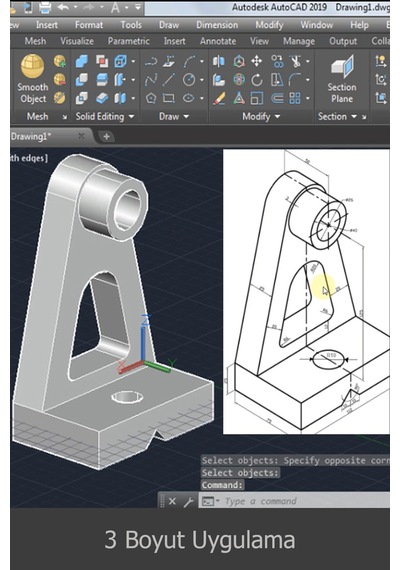The width and height of the screenshot is (400, 570).
Task: Open the Arc tool dropdown arrow
Action: coord(201,61)
